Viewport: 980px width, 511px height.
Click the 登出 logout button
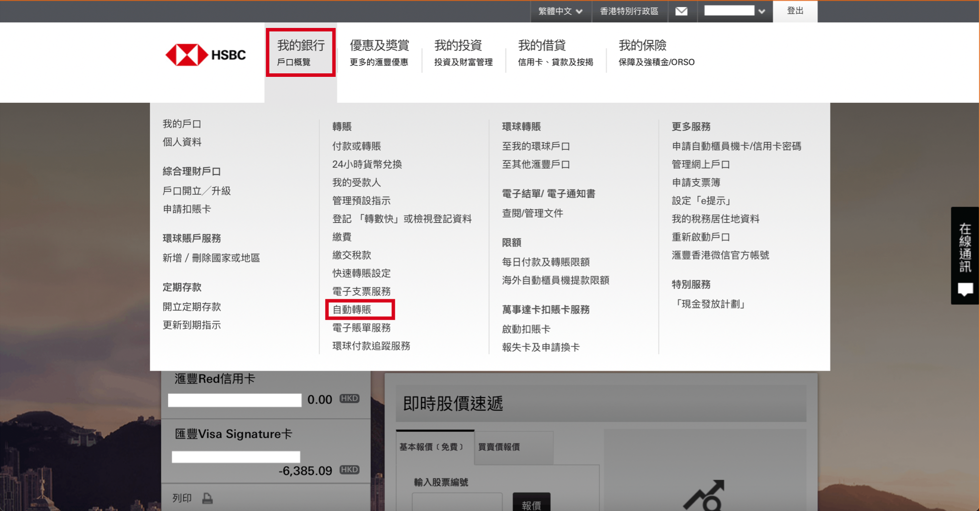(x=795, y=11)
